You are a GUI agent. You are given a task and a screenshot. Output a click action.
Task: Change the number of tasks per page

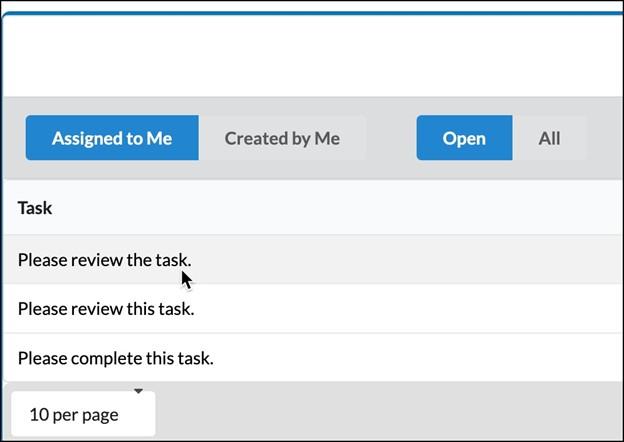(83, 414)
